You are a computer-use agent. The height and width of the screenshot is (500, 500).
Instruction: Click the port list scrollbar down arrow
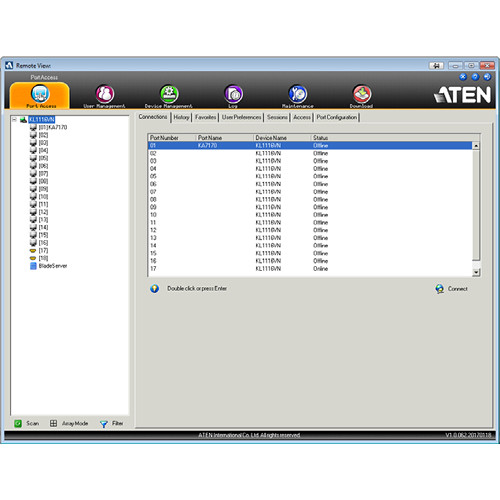[476, 272]
